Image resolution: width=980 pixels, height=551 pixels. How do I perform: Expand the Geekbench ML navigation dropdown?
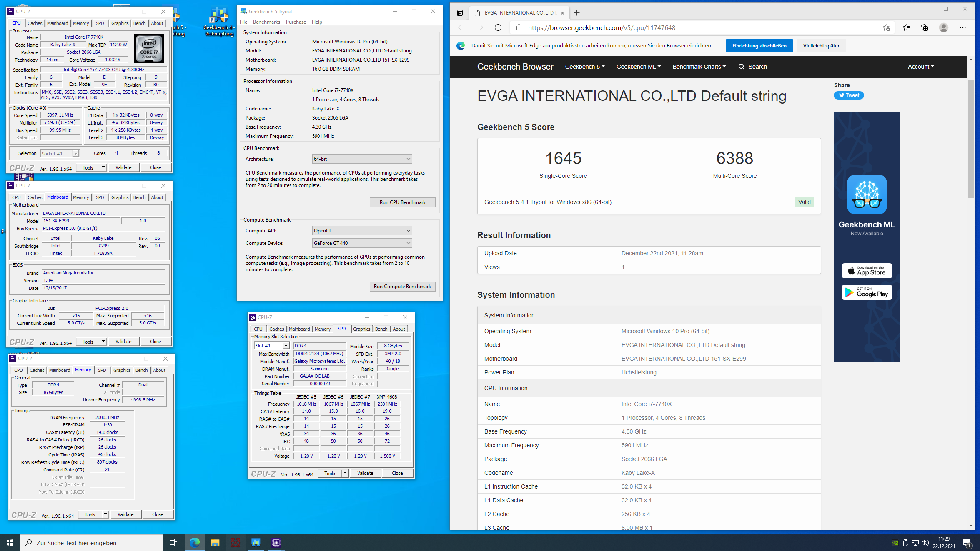639,67
